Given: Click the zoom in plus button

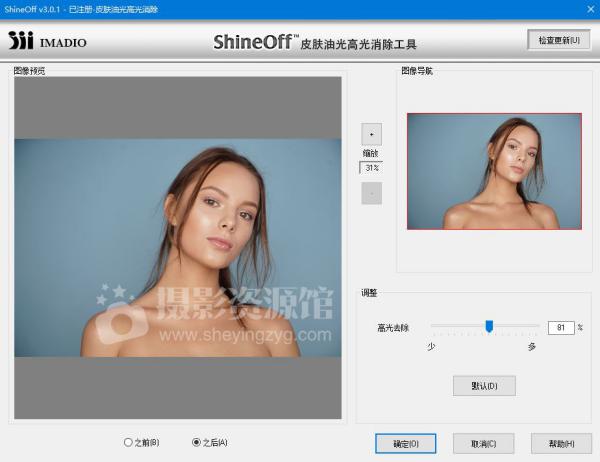Looking at the screenshot, I should pos(371,133).
